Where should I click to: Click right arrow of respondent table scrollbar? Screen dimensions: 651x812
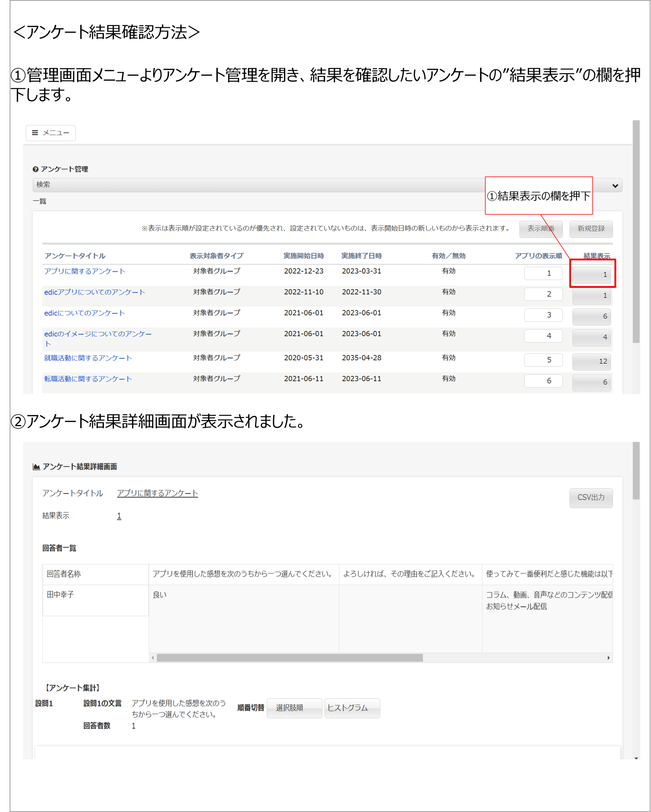click(x=608, y=658)
